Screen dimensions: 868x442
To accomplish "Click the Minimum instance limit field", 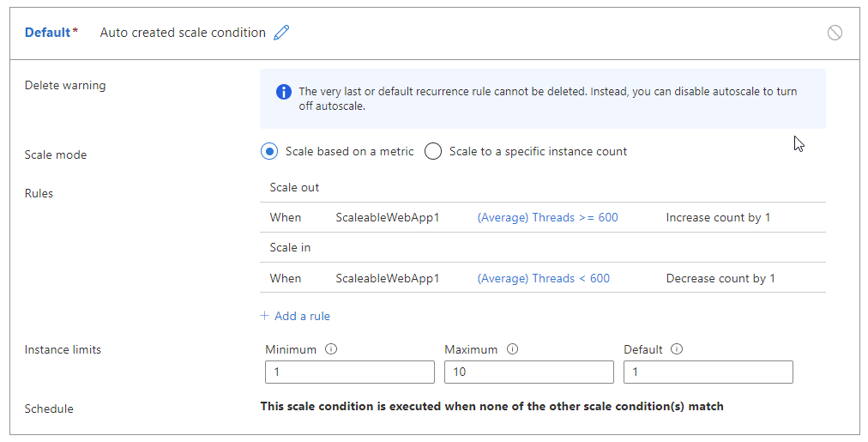I will point(350,372).
